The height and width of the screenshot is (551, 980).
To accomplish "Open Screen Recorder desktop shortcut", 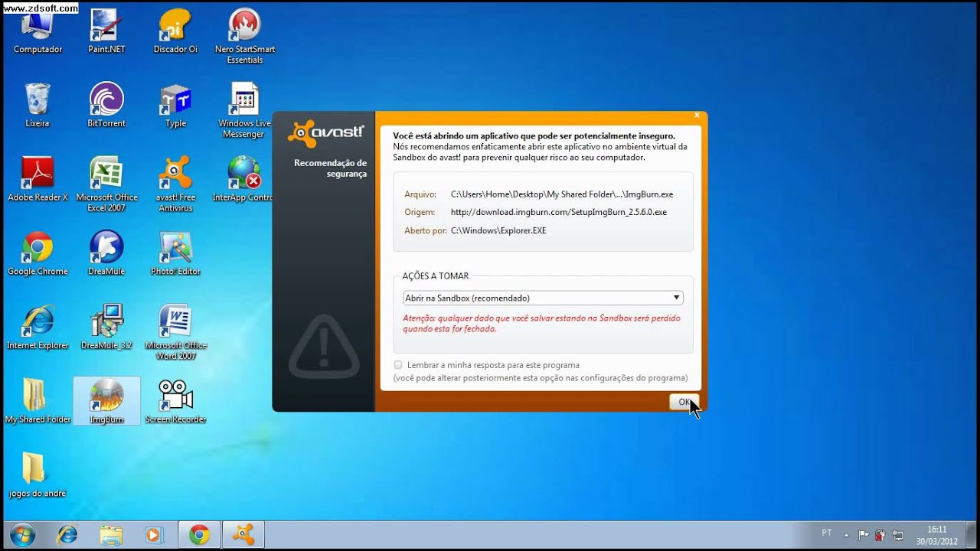I will coord(175,401).
